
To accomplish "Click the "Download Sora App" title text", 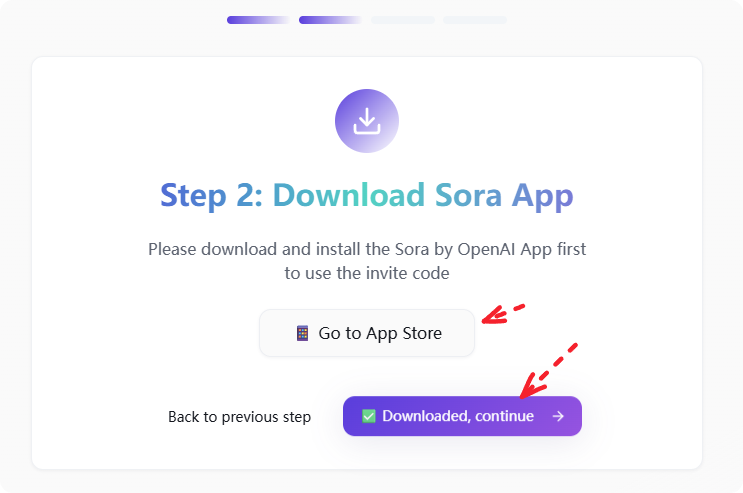I will coord(423,194).
